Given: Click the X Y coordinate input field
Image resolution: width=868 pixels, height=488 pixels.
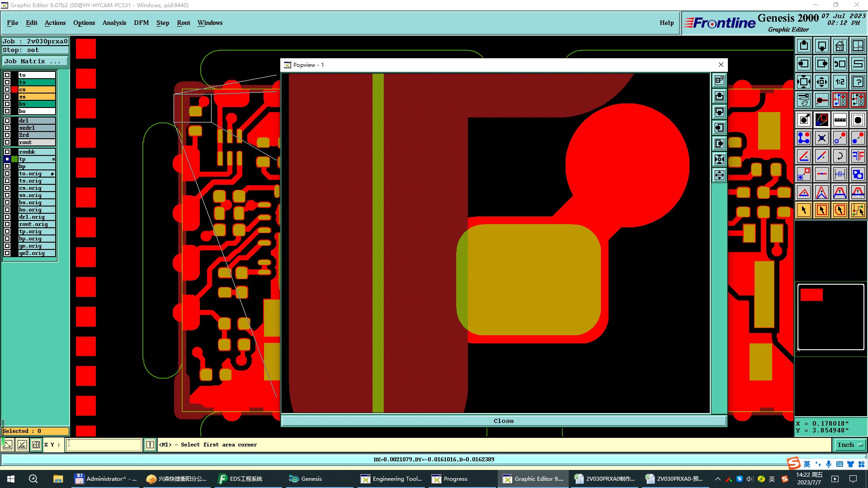Looking at the screenshot, I should point(104,445).
